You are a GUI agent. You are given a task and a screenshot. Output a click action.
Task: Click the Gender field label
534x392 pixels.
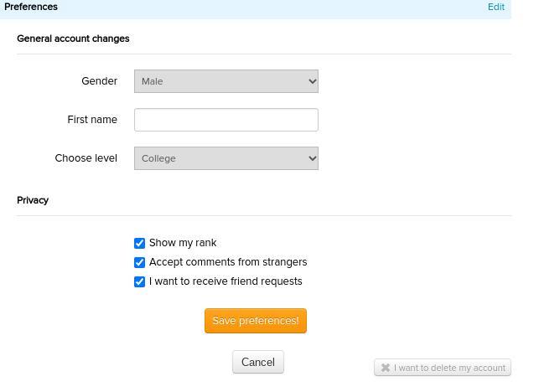[99, 81]
